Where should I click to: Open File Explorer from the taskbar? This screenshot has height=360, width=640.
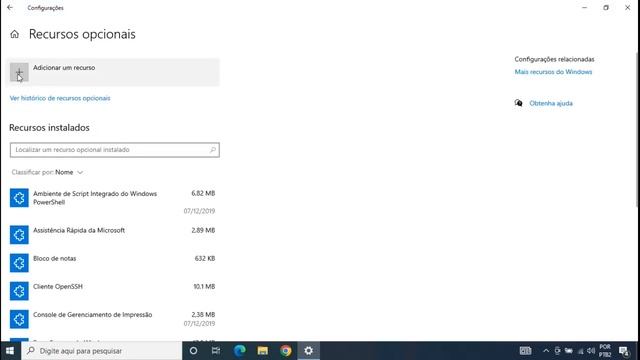tap(262, 351)
